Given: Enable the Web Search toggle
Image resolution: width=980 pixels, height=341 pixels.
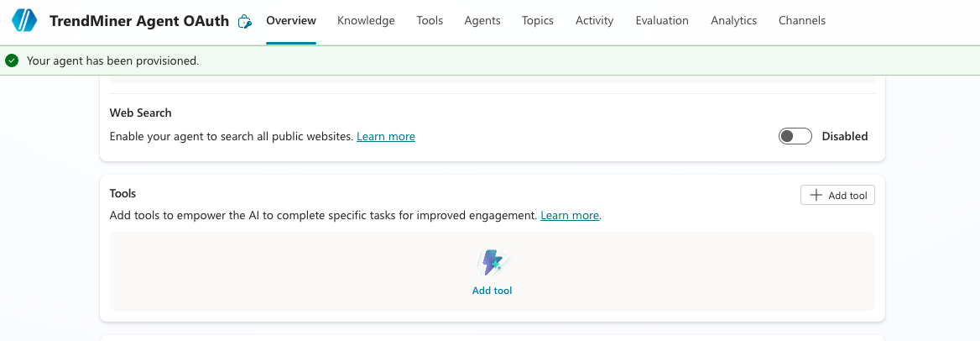Looking at the screenshot, I should point(795,136).
